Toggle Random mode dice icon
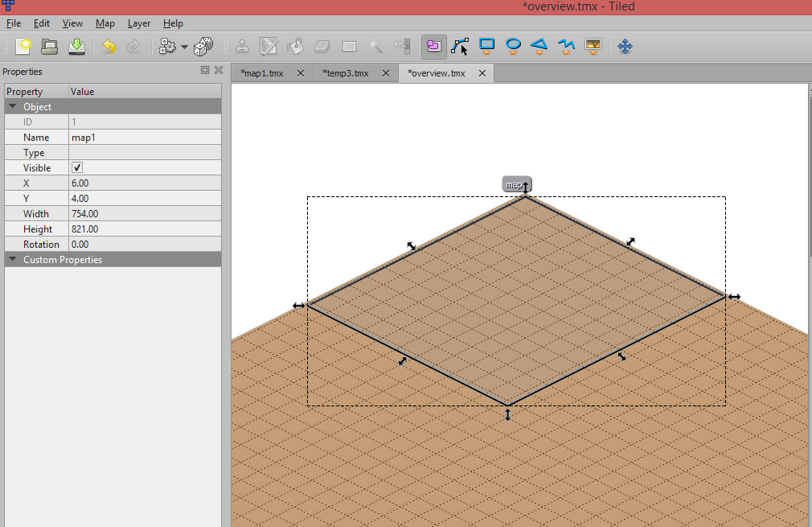This screenshot has height=527, width=812. (x=203, y=47)
